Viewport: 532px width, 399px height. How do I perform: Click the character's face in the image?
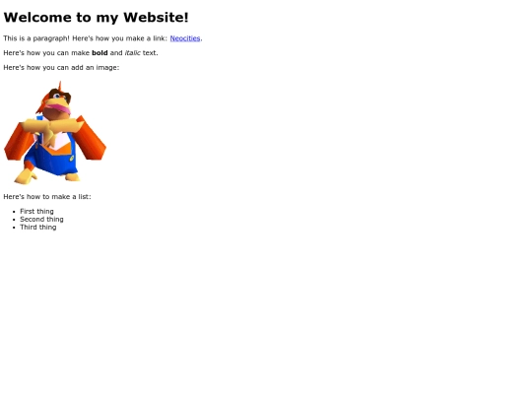[58, 101]
